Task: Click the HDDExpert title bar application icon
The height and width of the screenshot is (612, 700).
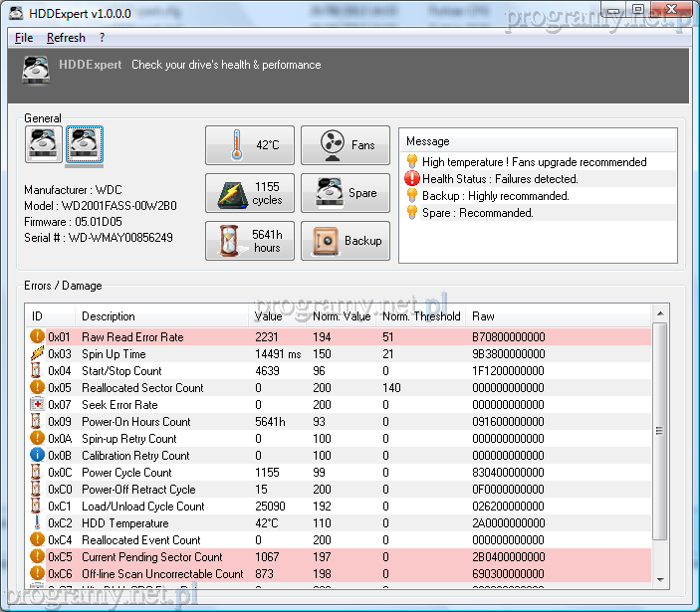Action: tap(16, 13)
